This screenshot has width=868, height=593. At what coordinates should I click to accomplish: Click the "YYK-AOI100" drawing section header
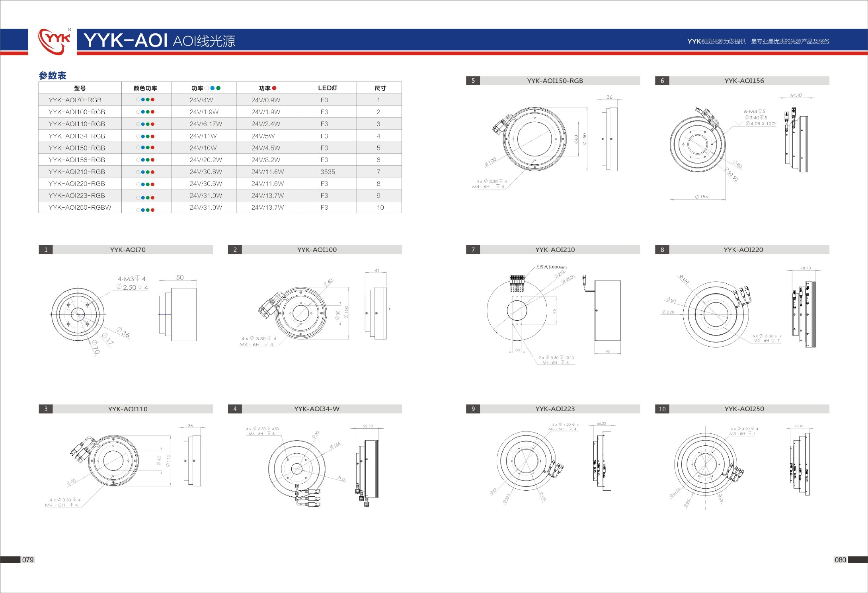[315, 250]
